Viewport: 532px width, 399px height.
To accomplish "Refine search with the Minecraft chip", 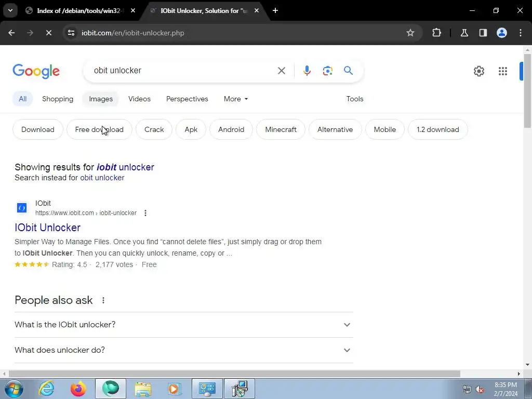I will tap(281, 129).
